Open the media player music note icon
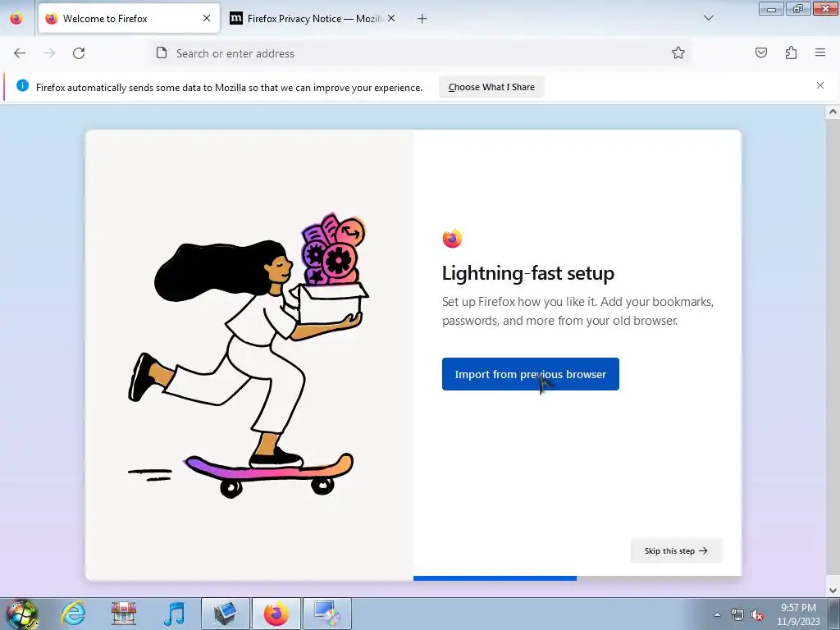The width and height of the screenshot is (840, 630). [x=174, y=614]
